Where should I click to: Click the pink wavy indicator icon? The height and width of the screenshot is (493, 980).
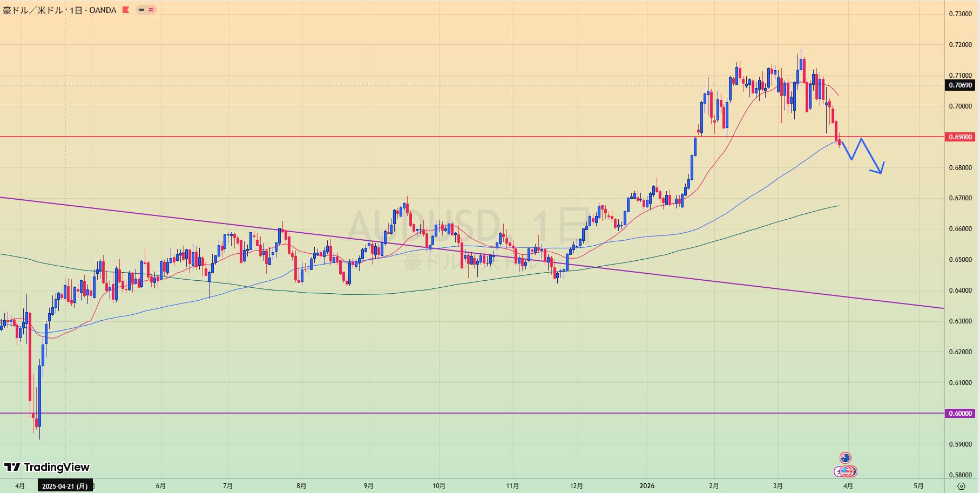pos(151,10)
